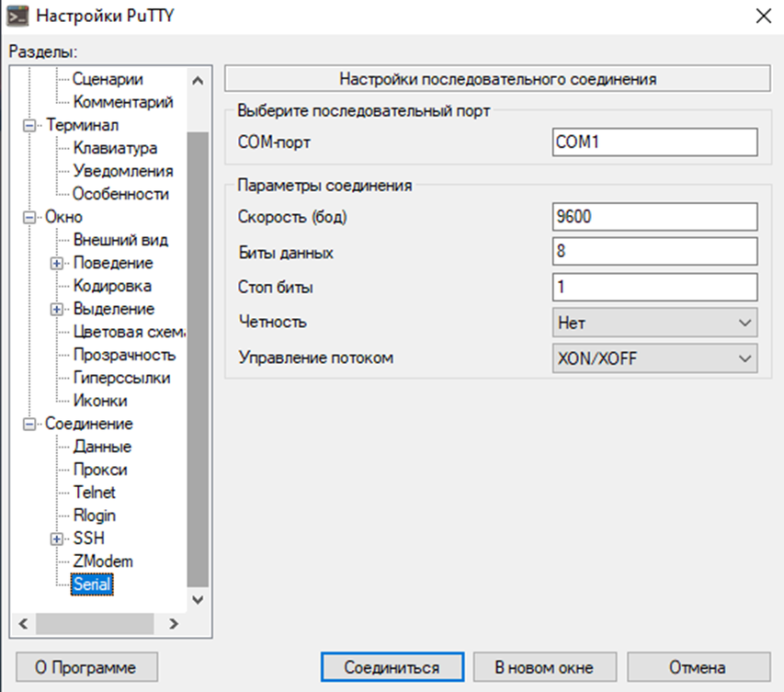Collapse the Окно tree section
The height and width of the screenshot is (692, 784).
[x=29, y=217]
